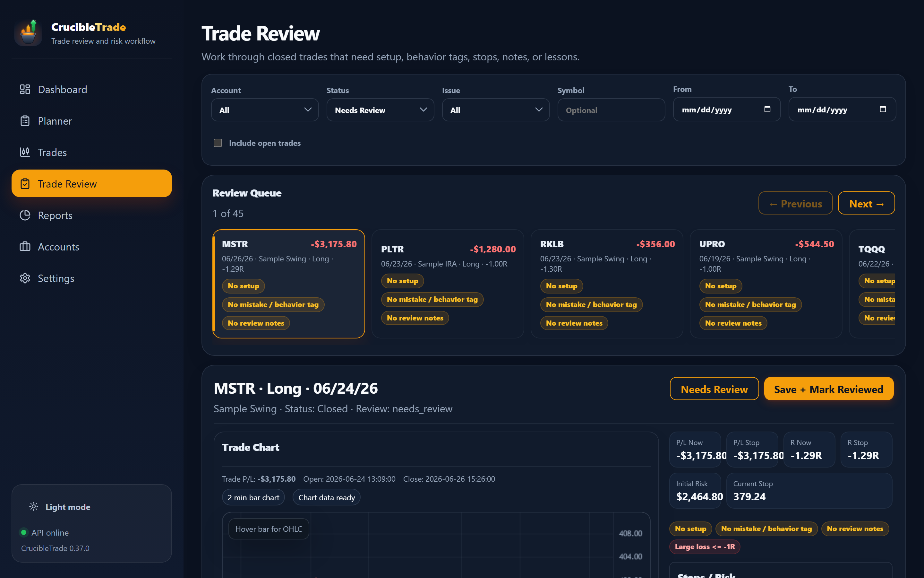Enable Include open trades checkbox
Image resolution: width=924 pixels, height=578 pixels.
coord(218,143)
